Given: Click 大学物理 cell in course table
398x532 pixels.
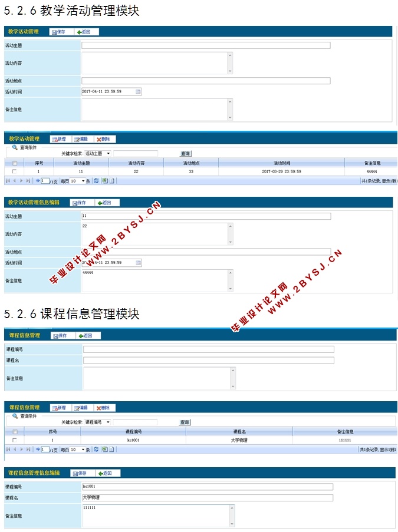Looking at the screenshot, I should pos(239,441).
